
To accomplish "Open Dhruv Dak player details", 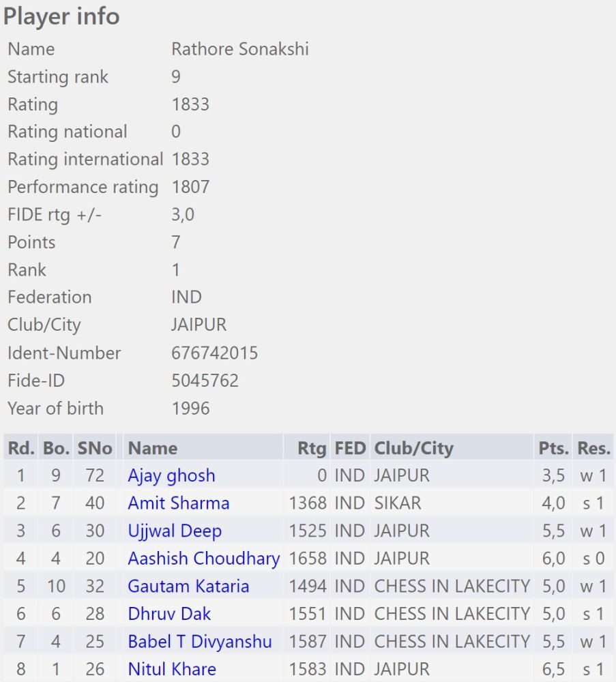I will point(169,614).
